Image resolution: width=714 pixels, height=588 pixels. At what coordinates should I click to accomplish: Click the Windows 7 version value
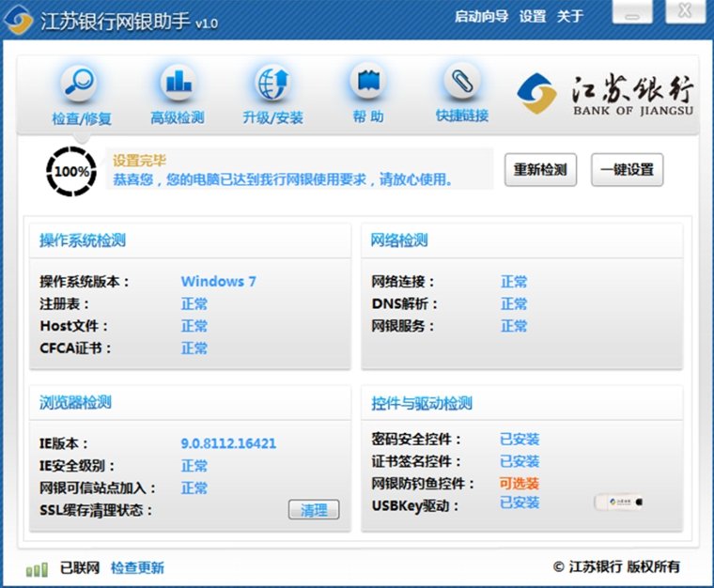219,281
